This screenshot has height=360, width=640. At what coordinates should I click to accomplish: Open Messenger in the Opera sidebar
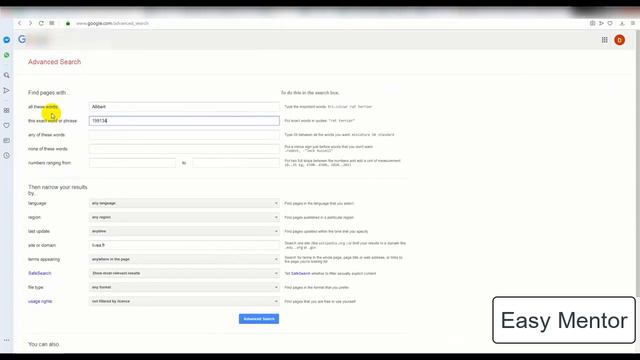pyautogui.click(x=7, y=40)
